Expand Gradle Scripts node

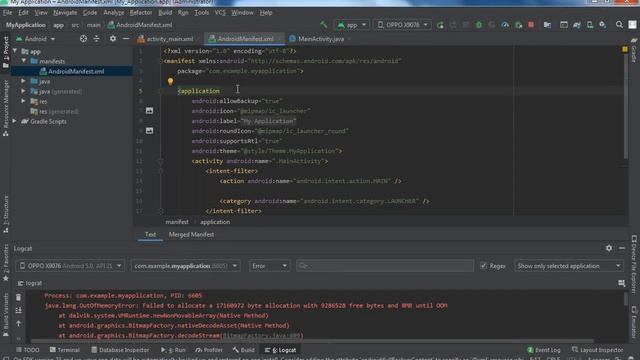coord(15,121)
